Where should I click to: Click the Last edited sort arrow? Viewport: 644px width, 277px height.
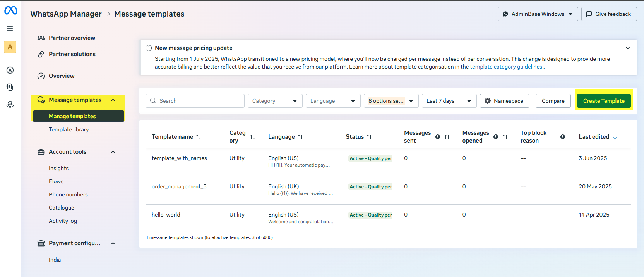615,137
